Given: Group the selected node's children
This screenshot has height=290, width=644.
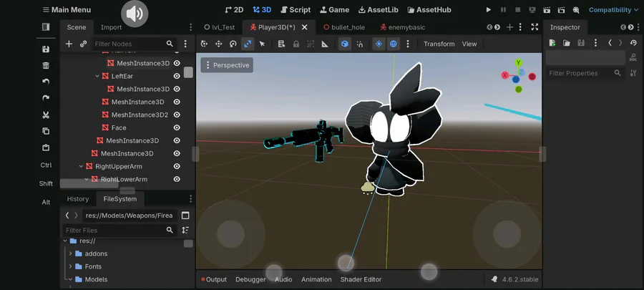Looking at the screenshot, I should 311,44.
